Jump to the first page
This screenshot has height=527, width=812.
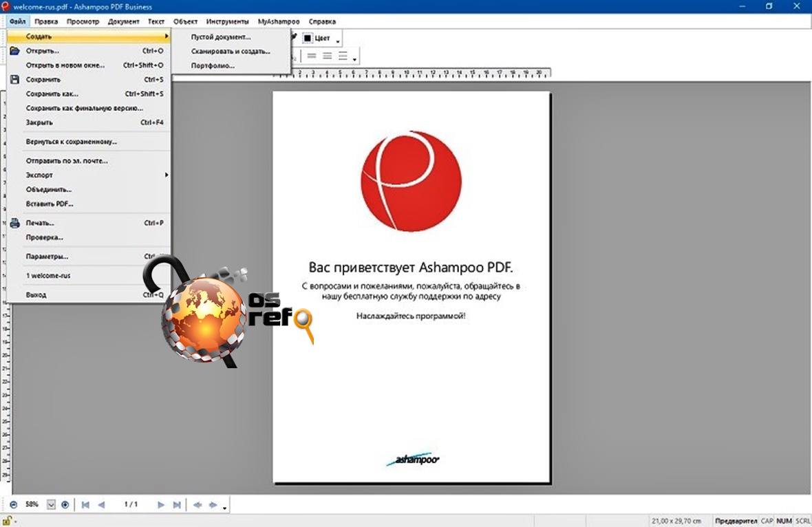point(85,504)
